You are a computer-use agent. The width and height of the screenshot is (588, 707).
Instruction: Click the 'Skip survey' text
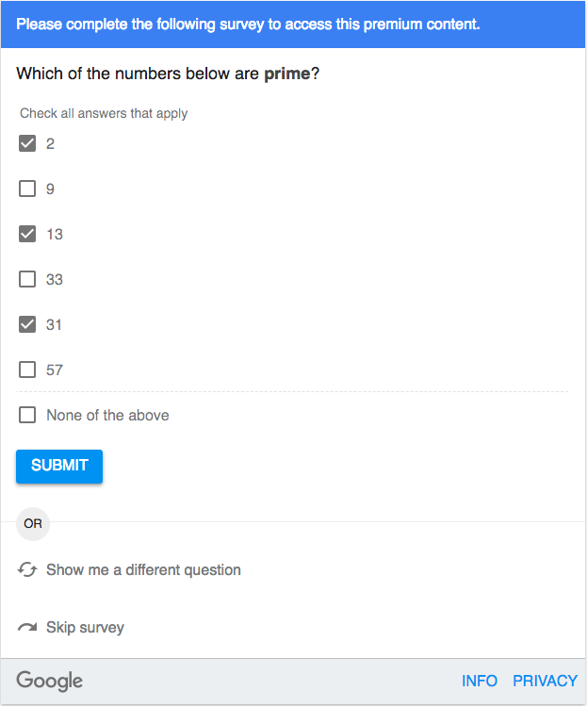[x=85, y=628]
